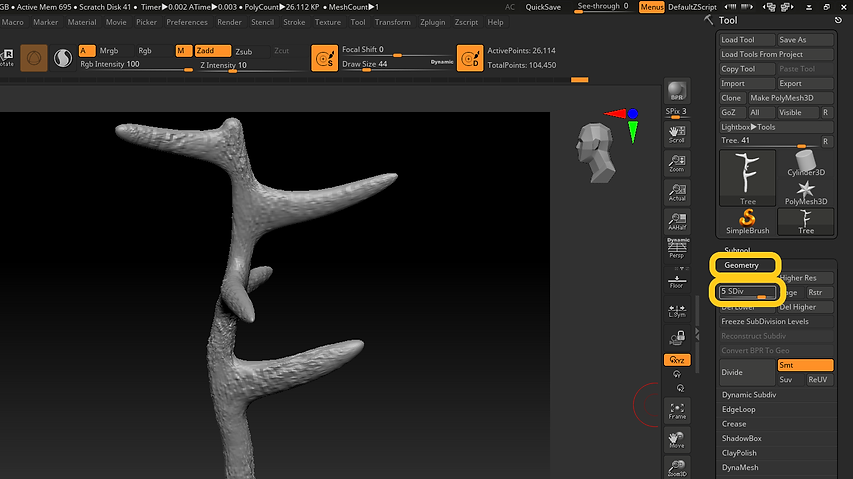Toggle the Mrgb mode
This screenshot has width=853, height=479.
coord(115,51)
